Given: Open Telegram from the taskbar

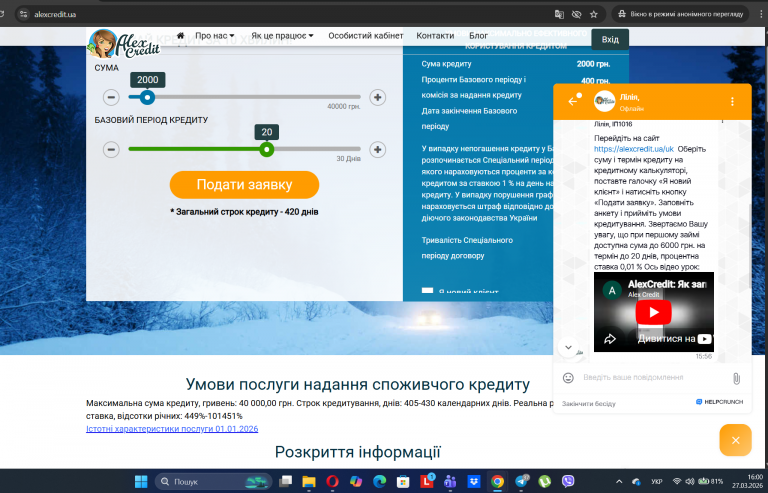Looking at the screenshot, I should coord(521,481).
